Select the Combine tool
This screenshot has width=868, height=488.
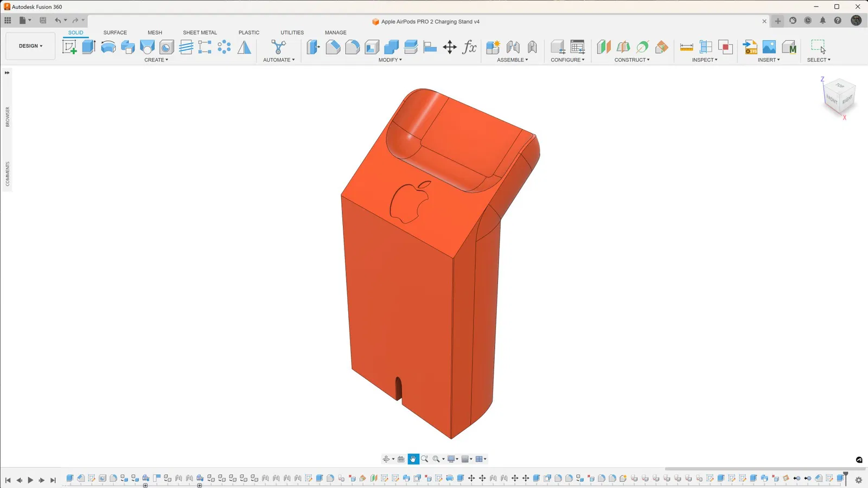391,47
